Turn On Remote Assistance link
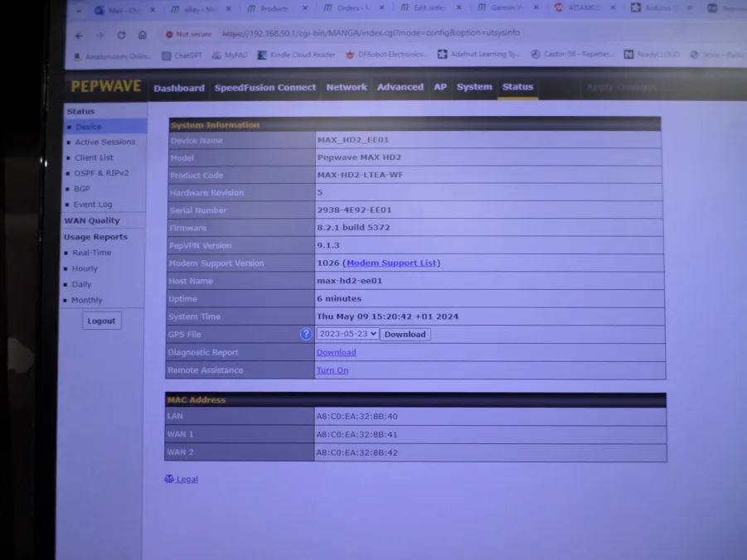747x560 pixels. pos(332,370)
